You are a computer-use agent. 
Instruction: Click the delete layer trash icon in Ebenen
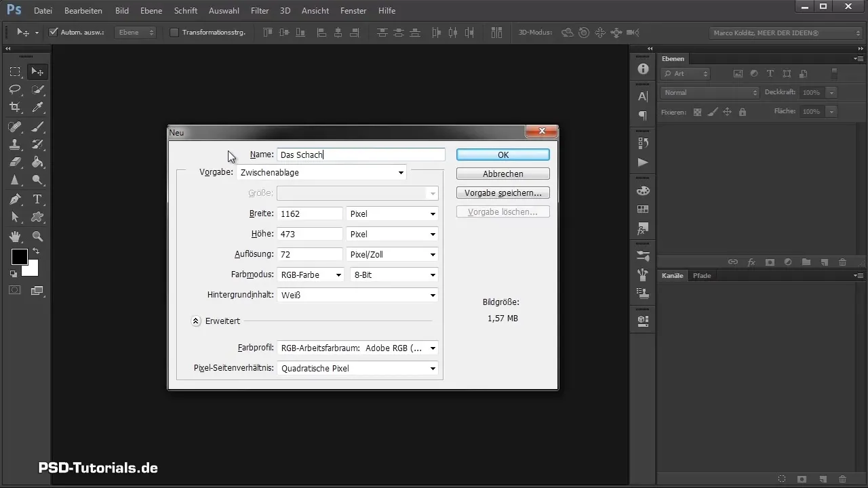pyautogui.click(x=842, y=262)
